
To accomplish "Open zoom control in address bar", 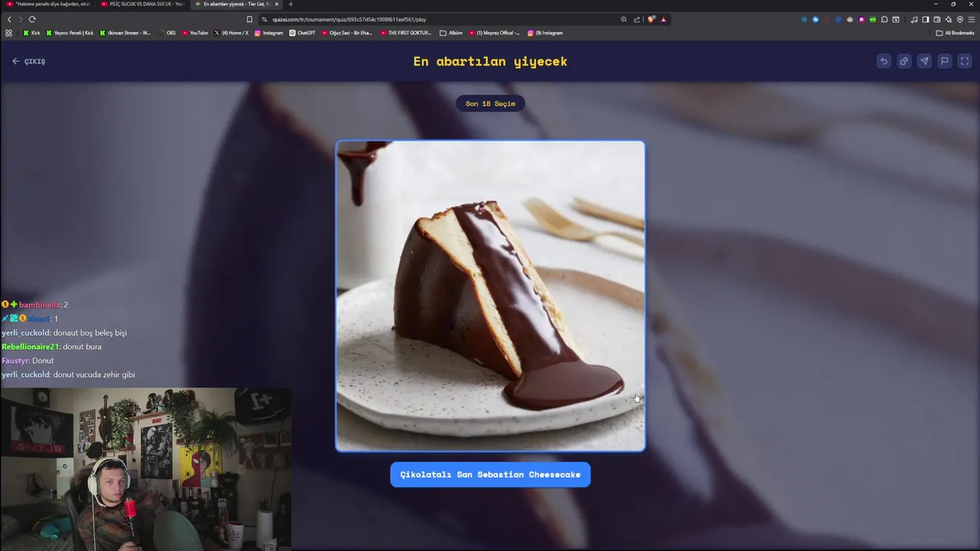I will [624, 19].
